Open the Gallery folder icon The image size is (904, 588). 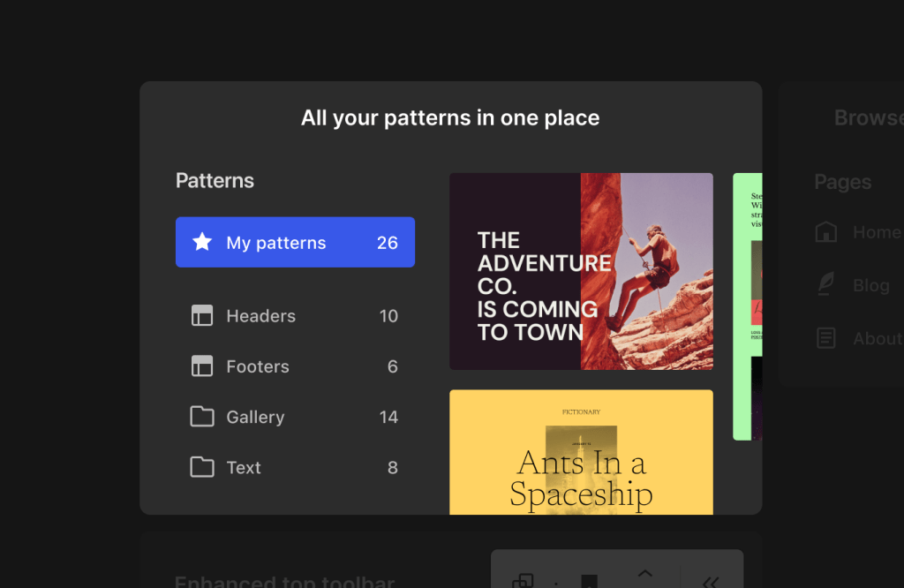pos(202,417)
